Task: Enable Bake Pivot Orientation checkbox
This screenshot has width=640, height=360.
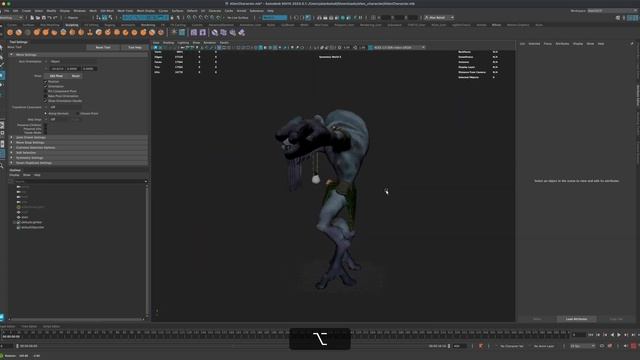Action: (x=45, y=96)
